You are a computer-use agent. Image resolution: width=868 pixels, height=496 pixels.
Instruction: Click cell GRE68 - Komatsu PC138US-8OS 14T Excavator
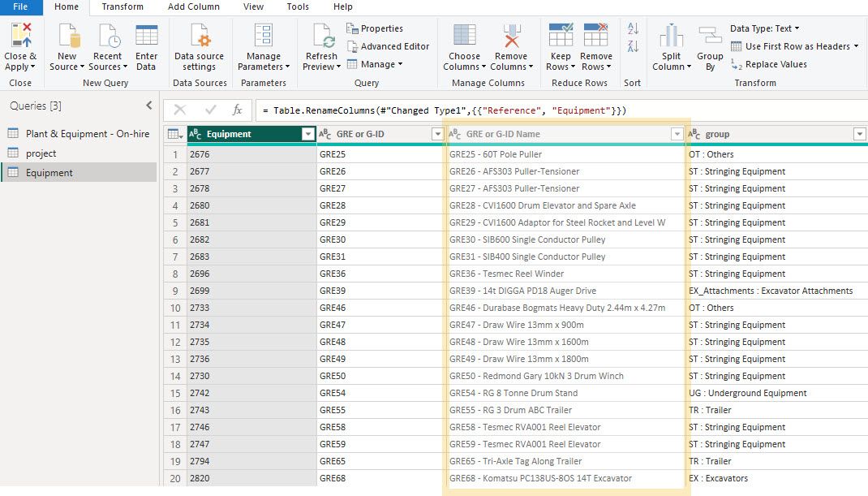coord(565,477)
